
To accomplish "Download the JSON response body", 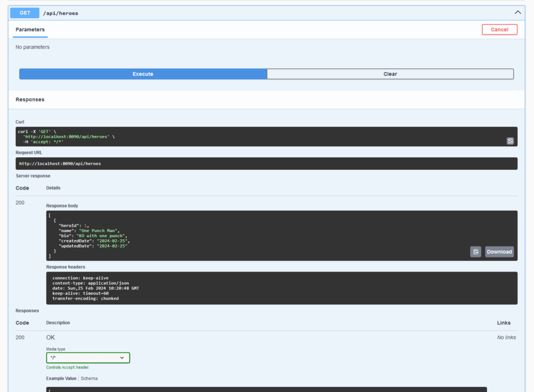I will 499,252.
